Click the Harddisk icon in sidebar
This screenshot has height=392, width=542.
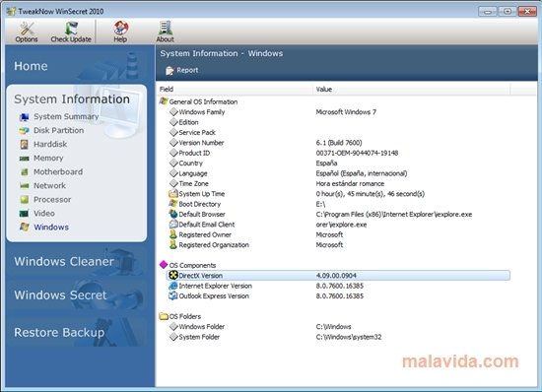tap(25, 145)
